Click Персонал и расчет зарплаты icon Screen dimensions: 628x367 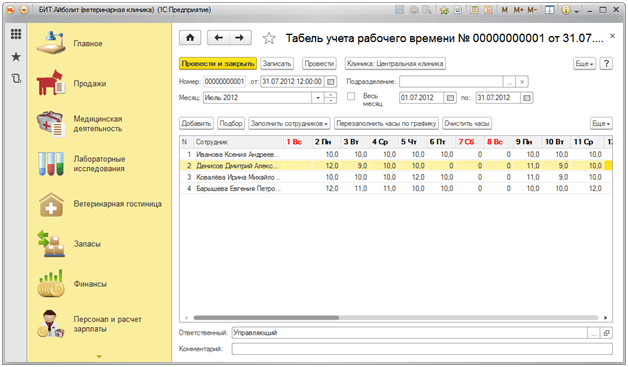pos(51,324)
